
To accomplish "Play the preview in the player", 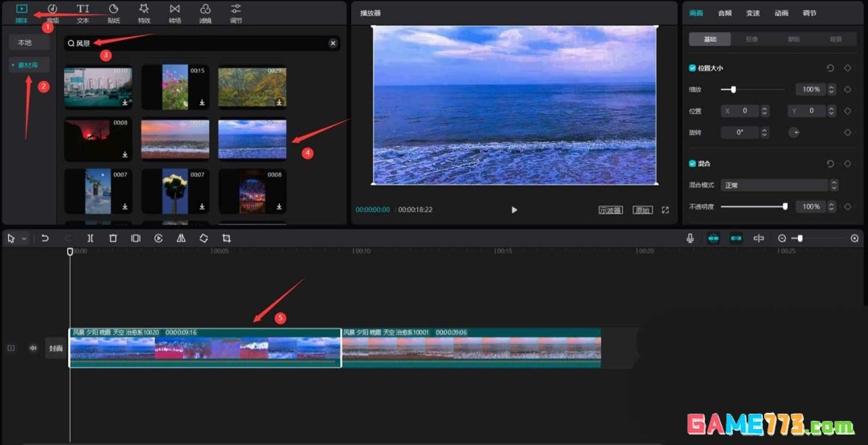I will coord(514,210).
